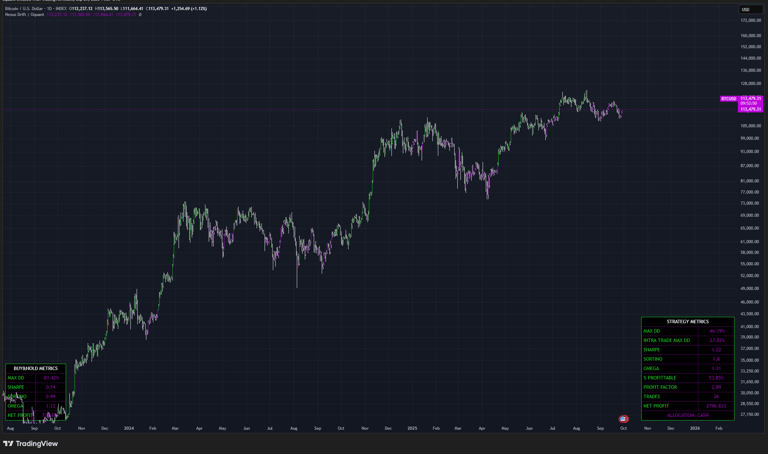The image size is (768, 454).
Task: Click the 1.12 Omega value in Buy&Hold table
Action: pyautogui.click(x=51, y=406)
